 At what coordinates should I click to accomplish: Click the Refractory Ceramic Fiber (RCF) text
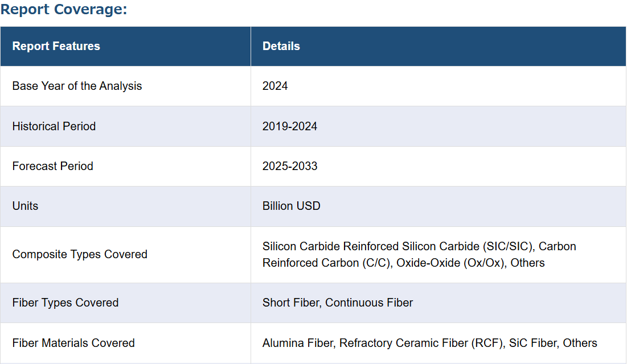pos(422,343)
